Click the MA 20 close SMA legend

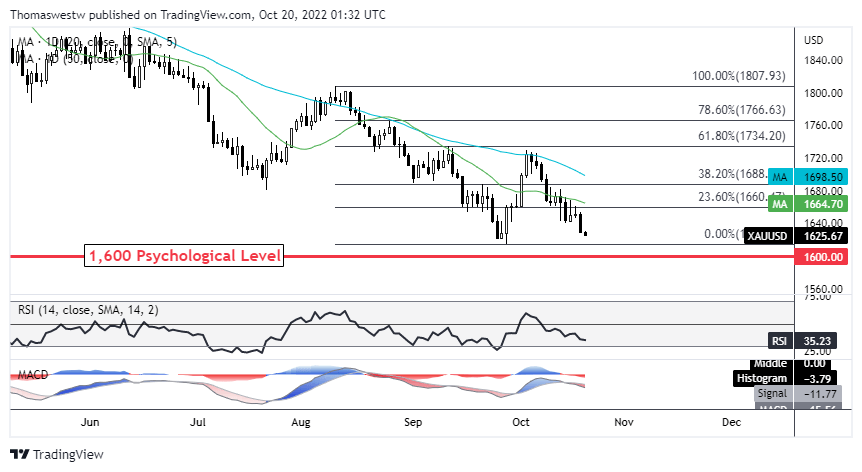tap(97, 42)
